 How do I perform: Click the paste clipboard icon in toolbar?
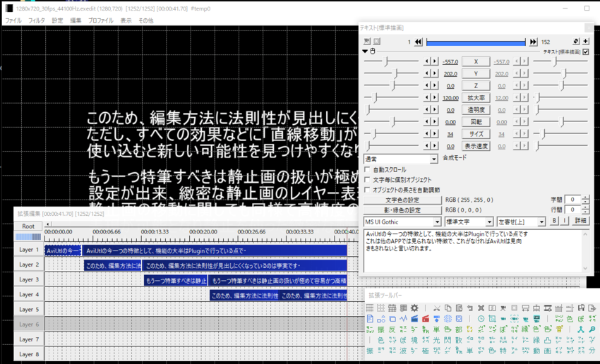[459, 308]
